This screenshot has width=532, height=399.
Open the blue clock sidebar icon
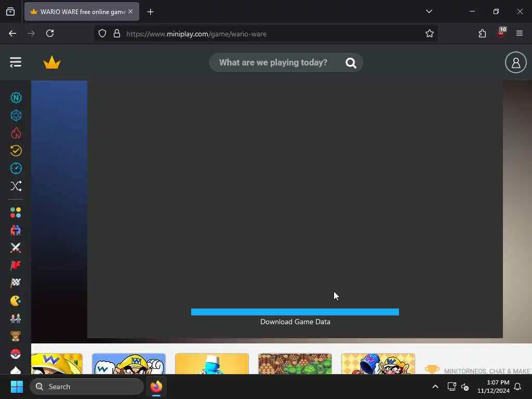coord(16,168)
